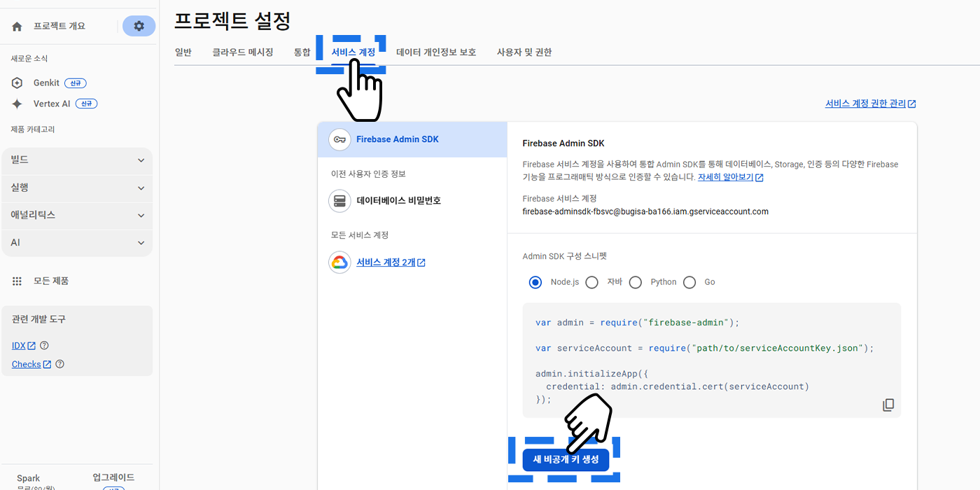Switch to the 클라우드 메시징 tab
This screenshot has height=490, width=980.
click(x=243, y=52)
